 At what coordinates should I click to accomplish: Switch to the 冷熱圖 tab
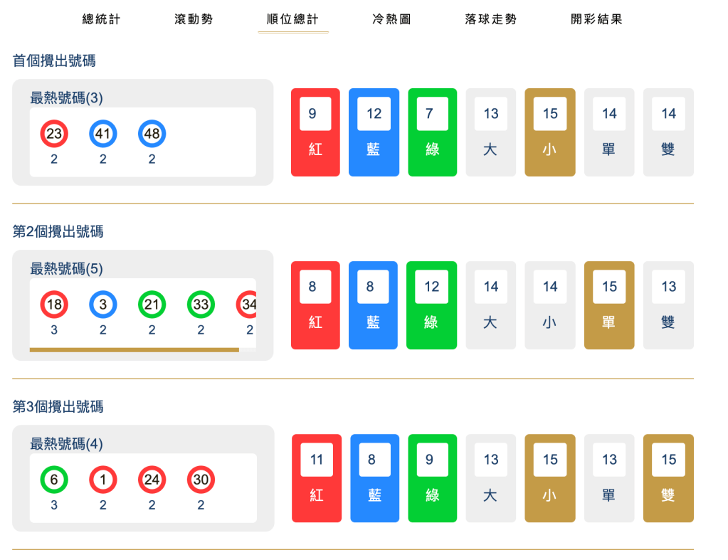pyautogui.click(x=391, y=20)
